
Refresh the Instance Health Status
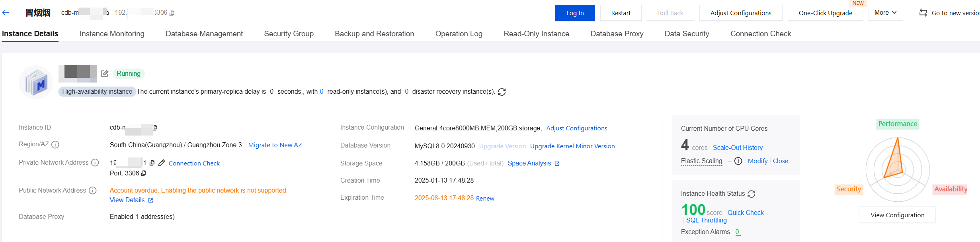coord(752,194)
